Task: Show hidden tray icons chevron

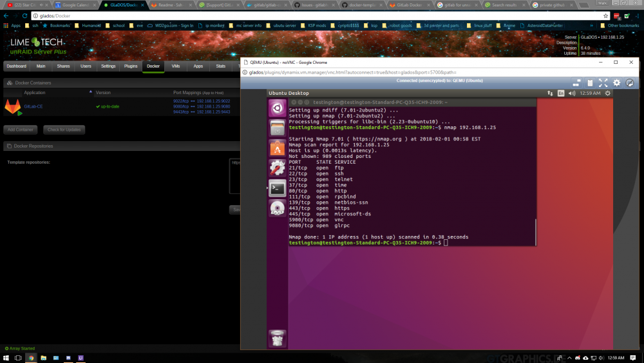Action: click(x=569, y=358)
